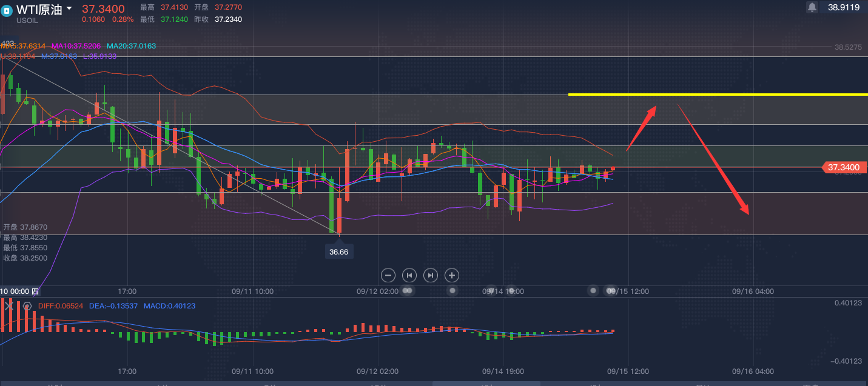
Task: Zoom out the chart with the minus button
Action: (x=388, y=275)
